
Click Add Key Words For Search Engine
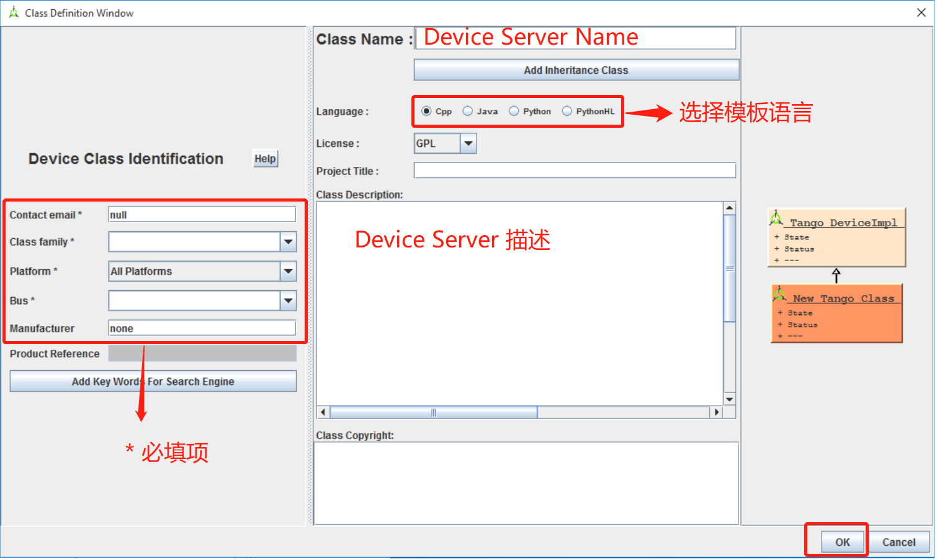pyautogui.click(x=153, y=381)
